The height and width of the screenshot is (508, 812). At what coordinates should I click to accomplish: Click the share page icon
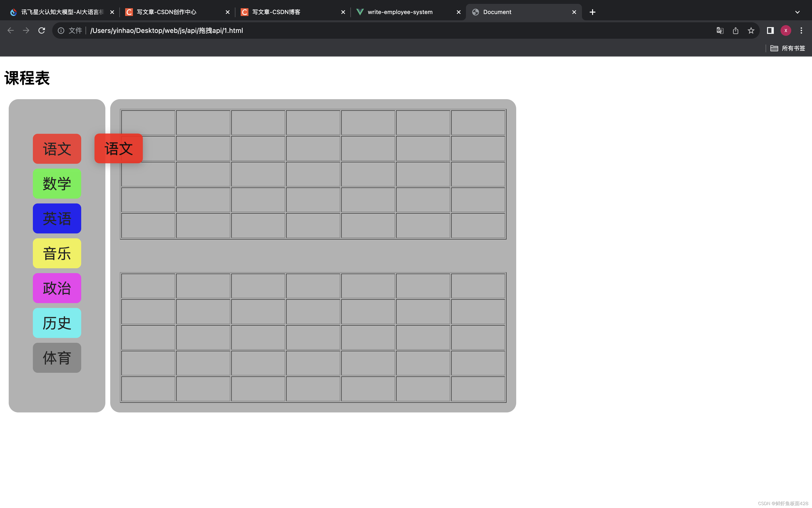(735, 30)
